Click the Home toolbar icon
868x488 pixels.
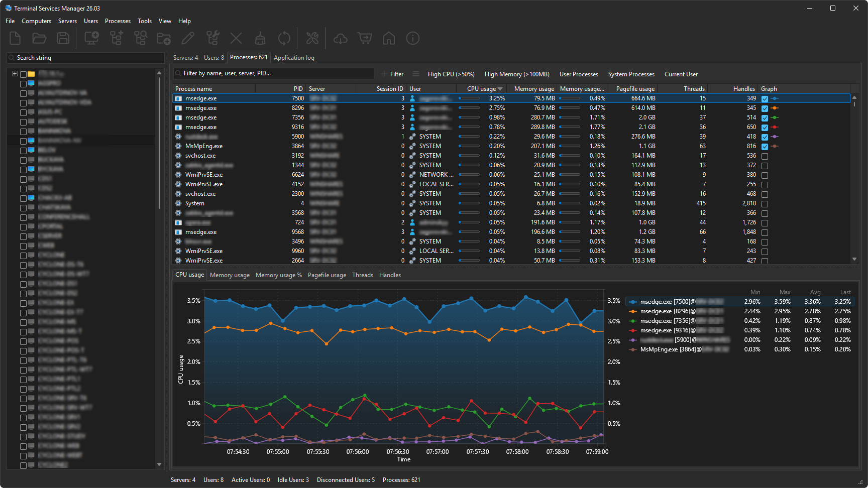pyautogui.click(x=389, y=38)
